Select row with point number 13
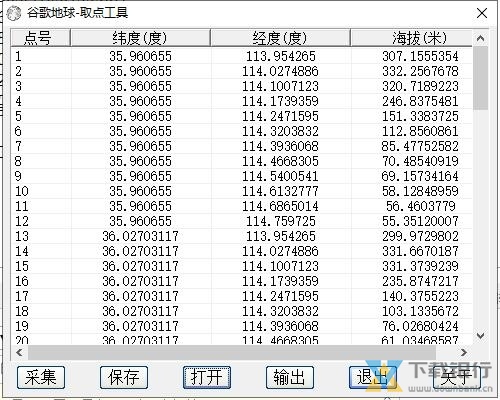 (242, 236)
